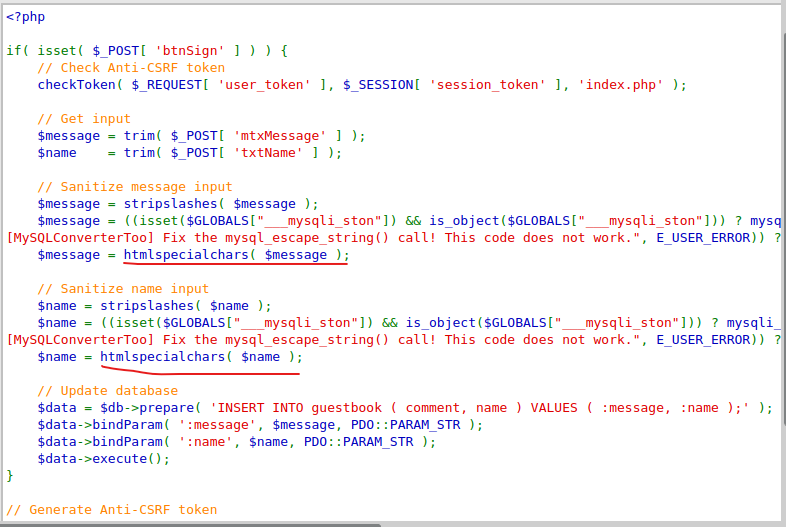Image resolution: width=786 pixels, height=527 pixels.
Task: Click the '// Check Anti-CSRF token' comment
Action: 131,68
